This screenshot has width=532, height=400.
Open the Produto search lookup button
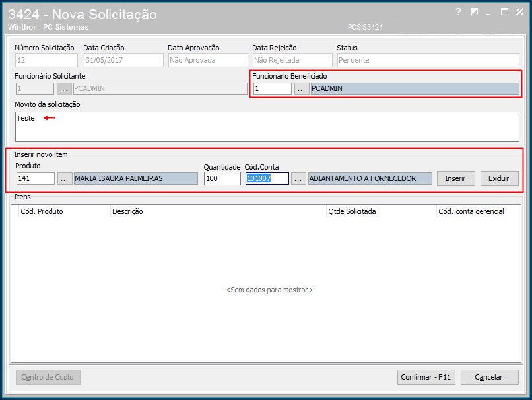(x=64, y=178)
